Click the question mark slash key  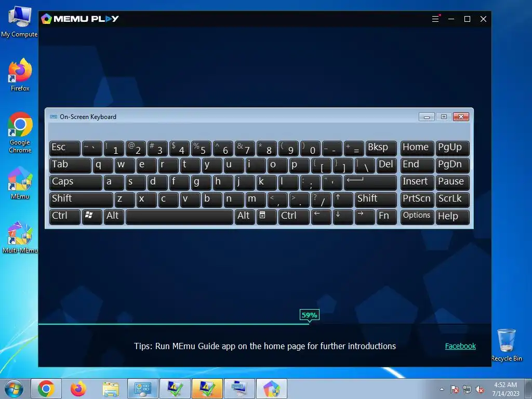(321, 200)
